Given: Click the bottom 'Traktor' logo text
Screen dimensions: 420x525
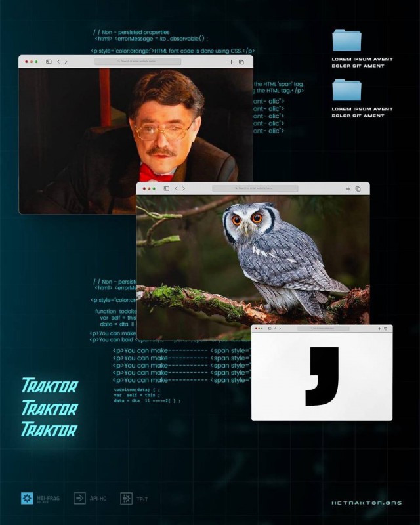Looking at the screenshot, I should [x=49, y=429].
